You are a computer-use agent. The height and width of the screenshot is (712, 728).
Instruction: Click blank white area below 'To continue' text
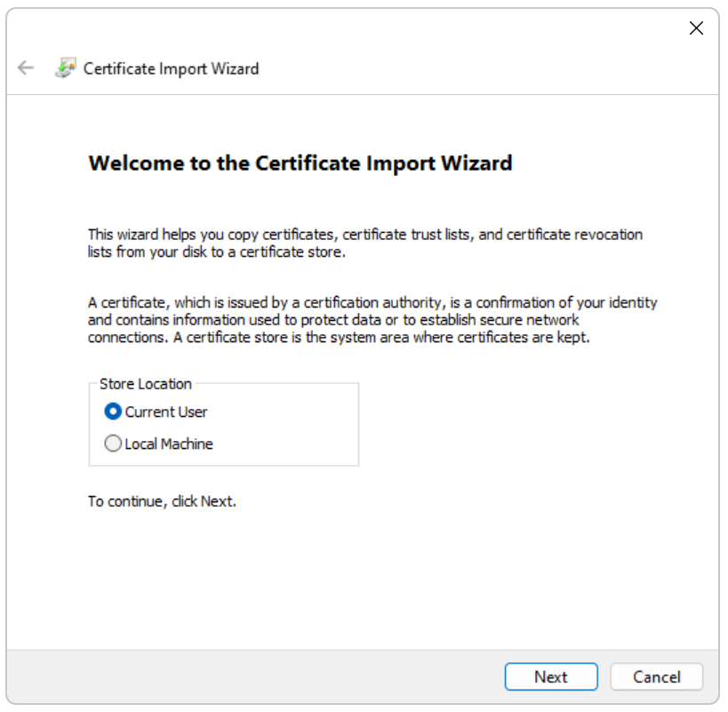pos(356,578)
